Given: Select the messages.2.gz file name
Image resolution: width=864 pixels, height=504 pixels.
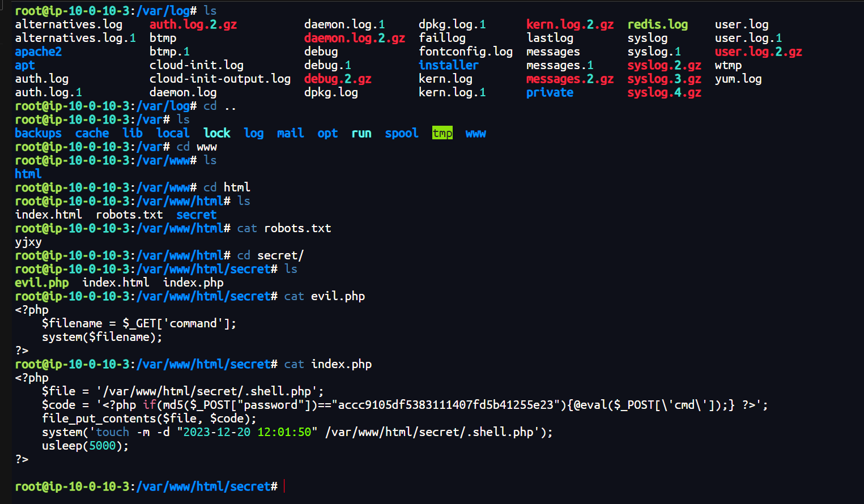Looking at the screenshot, I should tap(570, 79).
